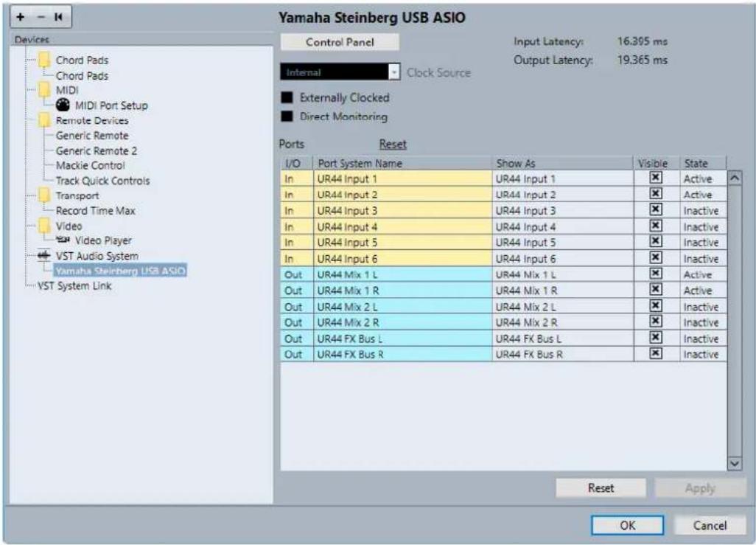Enable Direct Monitoring checkbox
The image size is (756, 545).
287,117
